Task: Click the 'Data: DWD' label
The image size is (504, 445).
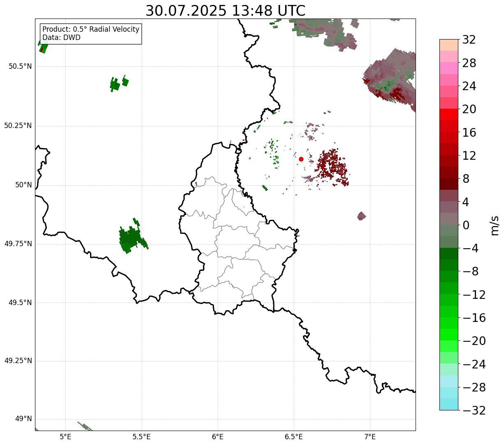Action: point(61,37)
